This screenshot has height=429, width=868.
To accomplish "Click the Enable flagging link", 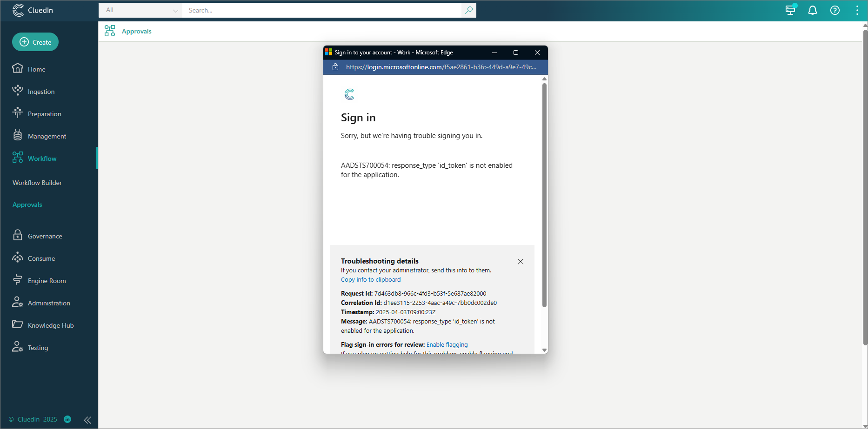I will pyautogui.click(x=447, y=344).
